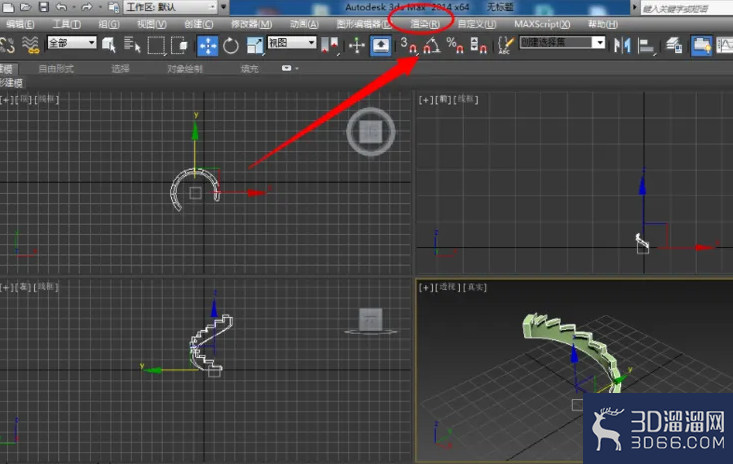
Task: Expand the quick access toolbar customize arrow
Action: [223, 7]
